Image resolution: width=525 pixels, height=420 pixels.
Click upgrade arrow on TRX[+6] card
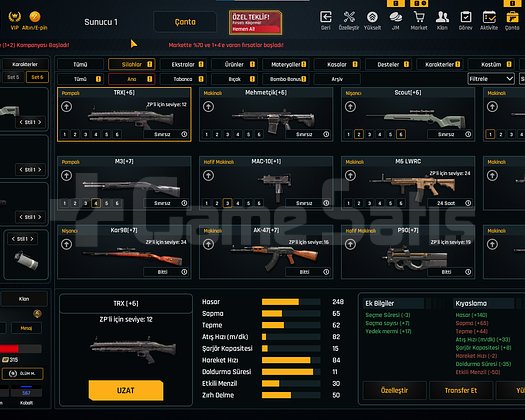click(66, 107)
